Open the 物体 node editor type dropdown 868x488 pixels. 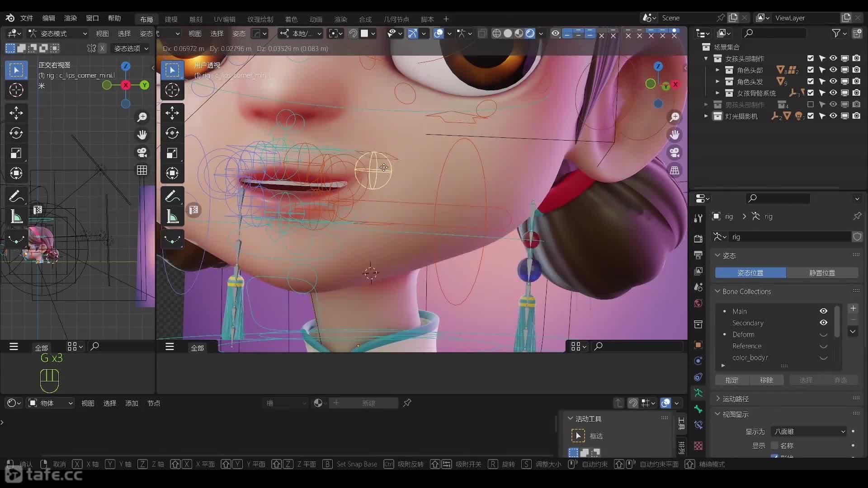50,403
